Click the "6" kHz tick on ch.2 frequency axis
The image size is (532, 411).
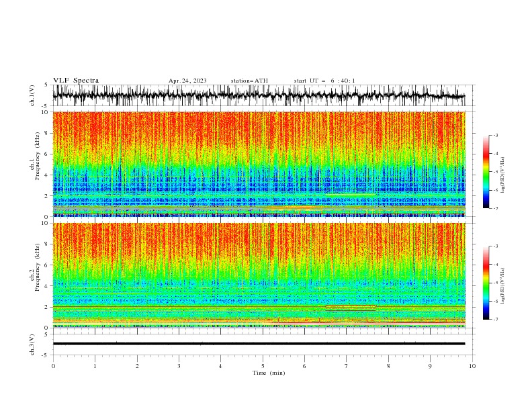[x=47, y=265]
